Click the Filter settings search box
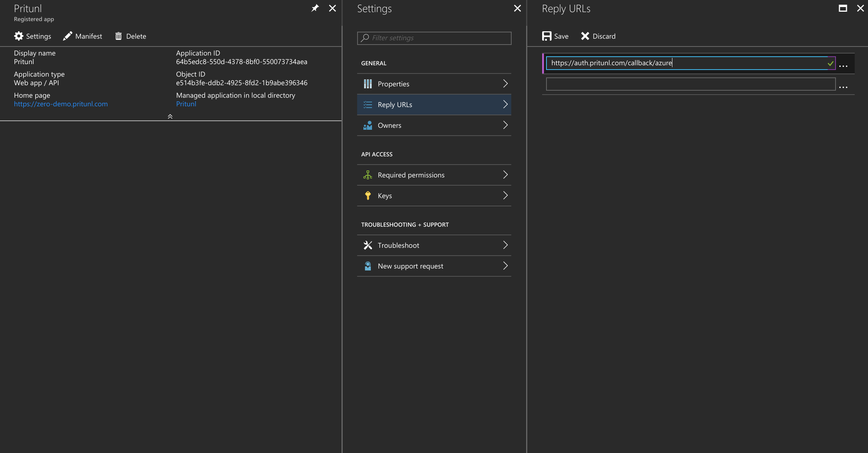Screen dimensions: 868x453 coord(434,38)
